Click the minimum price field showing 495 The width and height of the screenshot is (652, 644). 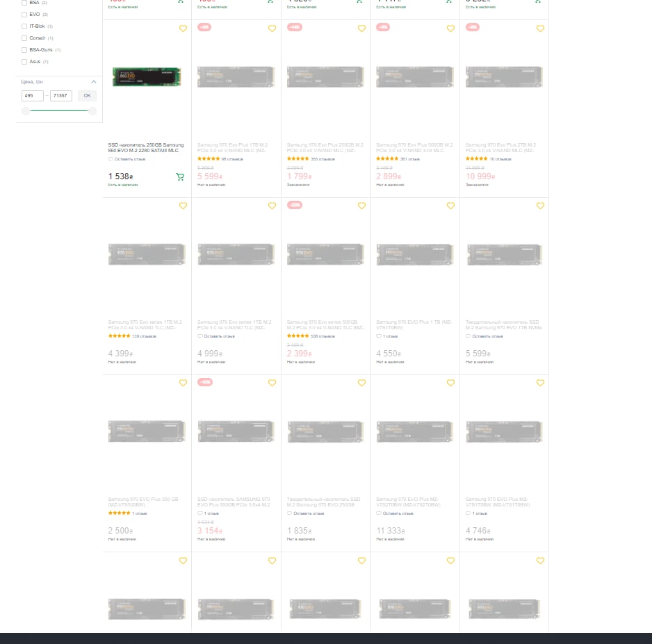tap(33, 96)
